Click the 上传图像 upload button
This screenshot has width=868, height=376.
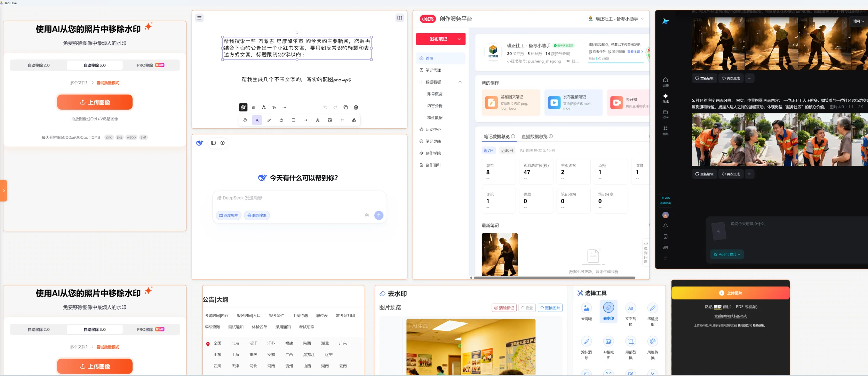point(95,102)
